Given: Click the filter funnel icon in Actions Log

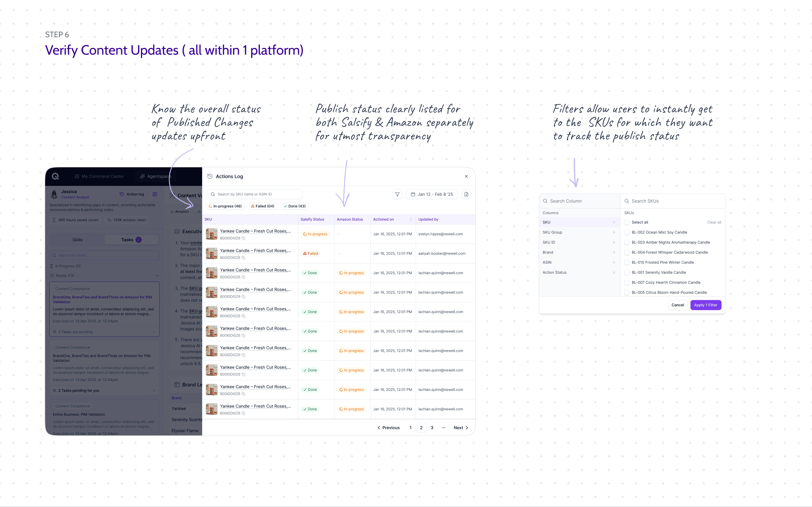Looking at the screenshot, I should tap(397, 194).
